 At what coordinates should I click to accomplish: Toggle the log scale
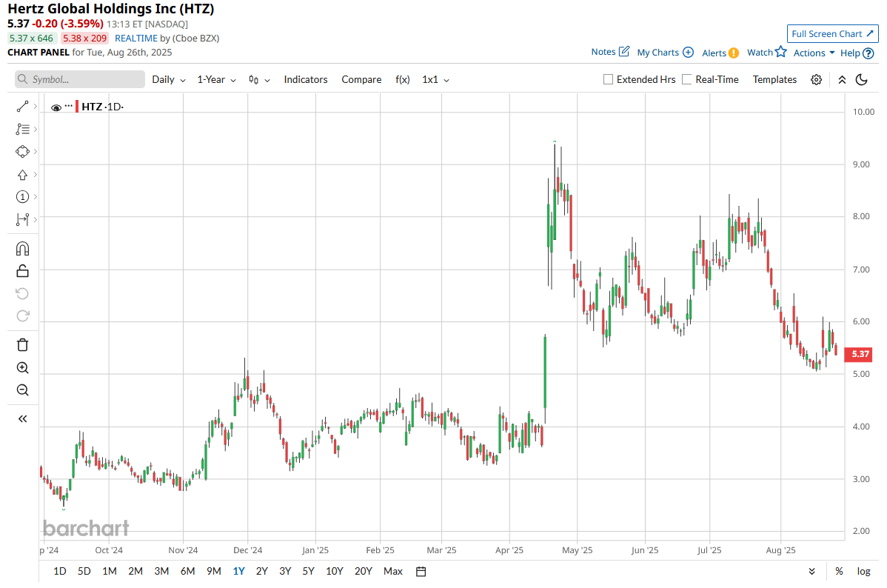(x=864, y=572)
